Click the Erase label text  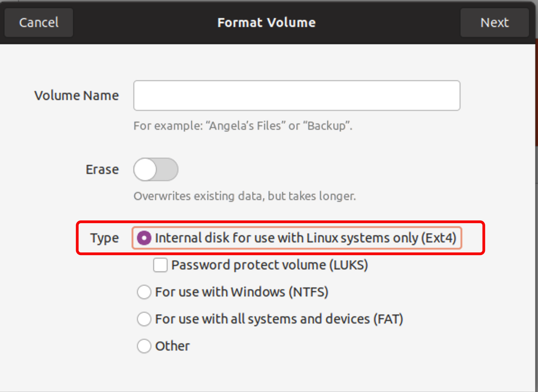point(102,170)
